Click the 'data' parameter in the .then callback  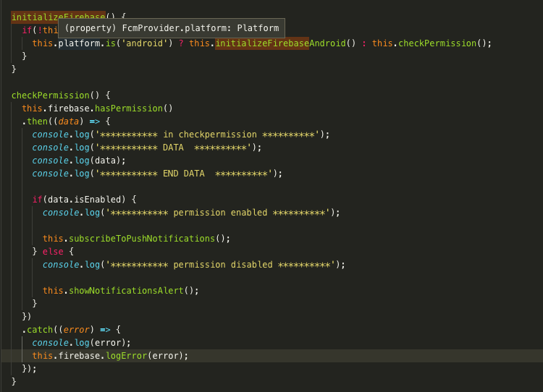tap(69, 122)
